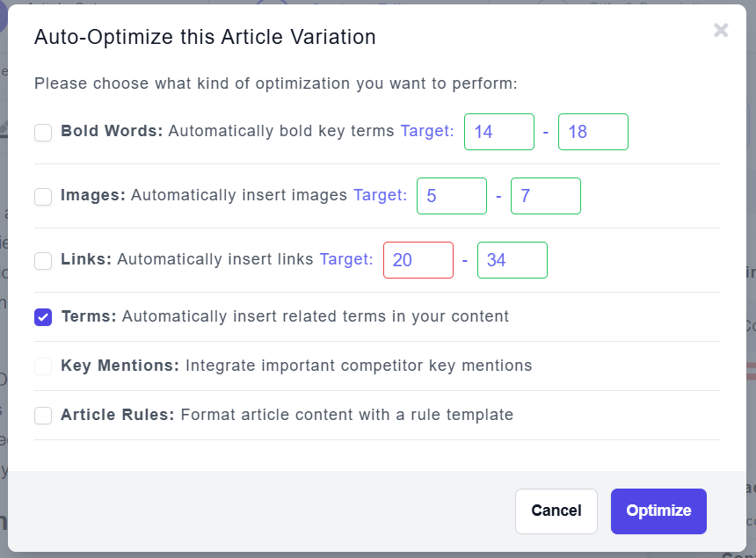Focus the Bold Words maximum field showing 18
756x558 pixels.
pyautogui.click(x=592, y=132)
